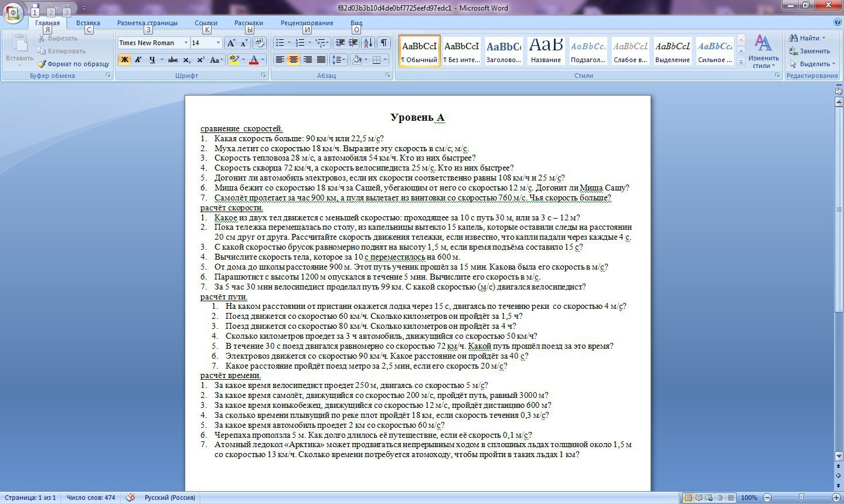Switch to the Вставка tab
Screen dimensions: 844x504
click(x=88, y=23)
